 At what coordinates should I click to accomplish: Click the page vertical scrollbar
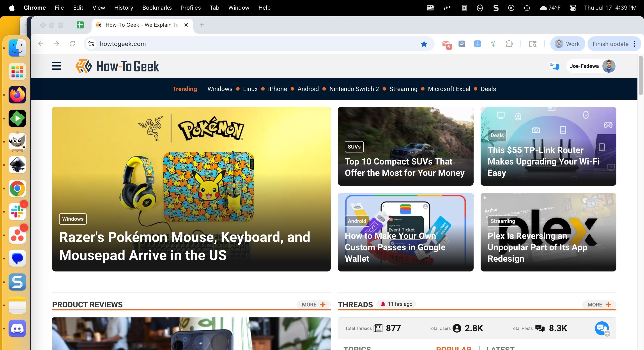click(641, 75)
